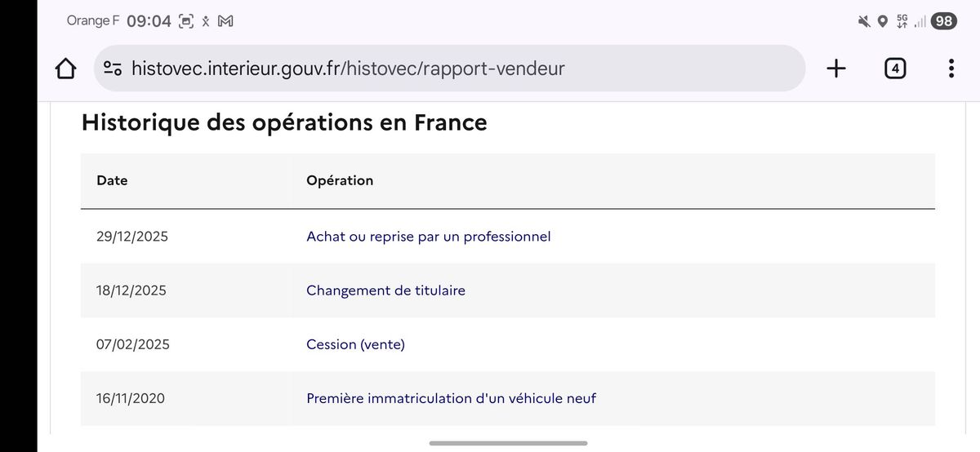This screenshot has width=980, height=452.
Task: Tap the Chrome home icon
Action: pos(66,69)
